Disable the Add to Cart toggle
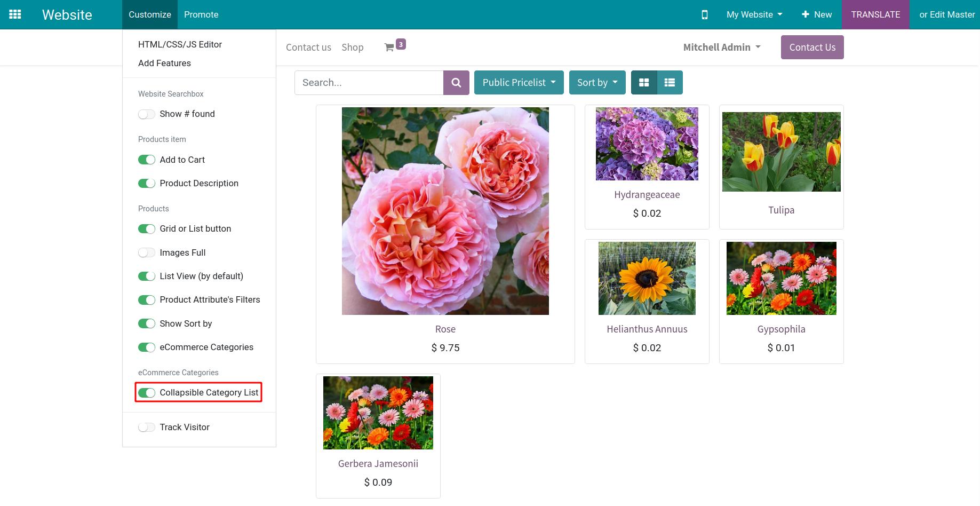The image size is (980, 506). [x=147, y=160]
